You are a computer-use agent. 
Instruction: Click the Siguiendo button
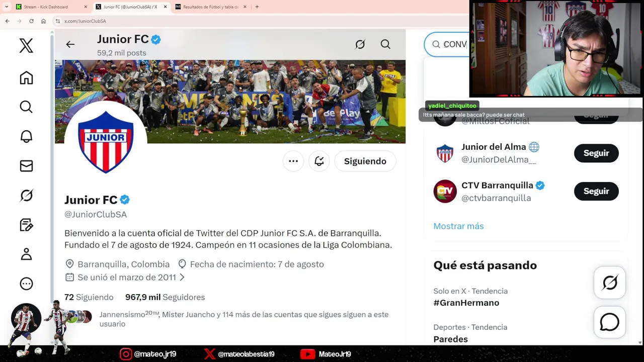pyautogui.click(x=365, y=161)
